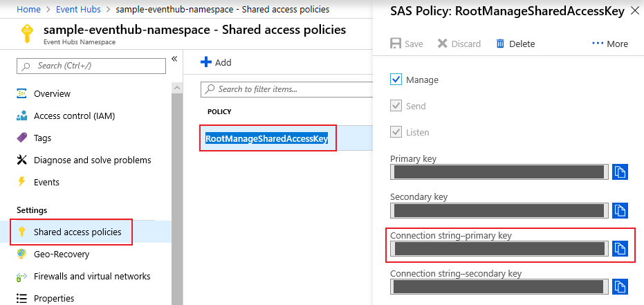Click the Primary key text field
Image resolution: width=644 pixels, height=305 pixels.
pyautogui.click(x=499, y=172)
